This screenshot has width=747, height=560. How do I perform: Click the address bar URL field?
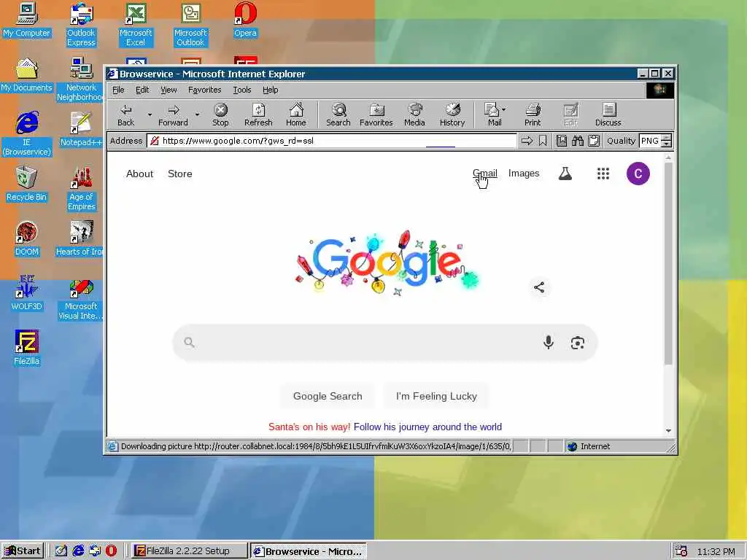[x=332, y=141]
